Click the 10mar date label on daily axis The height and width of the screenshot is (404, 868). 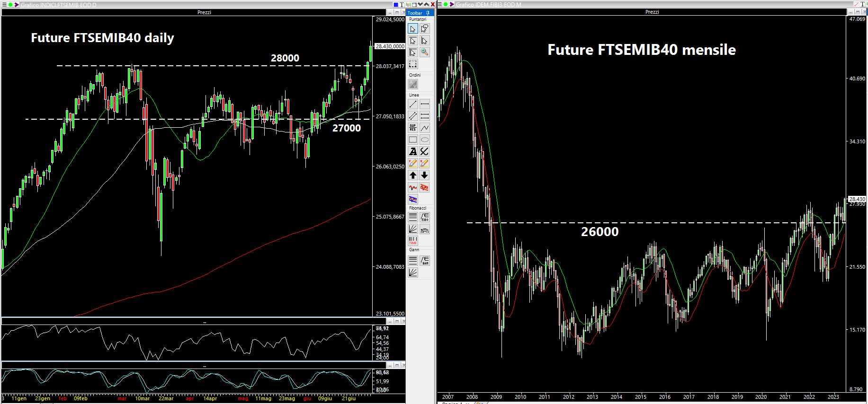142,398
